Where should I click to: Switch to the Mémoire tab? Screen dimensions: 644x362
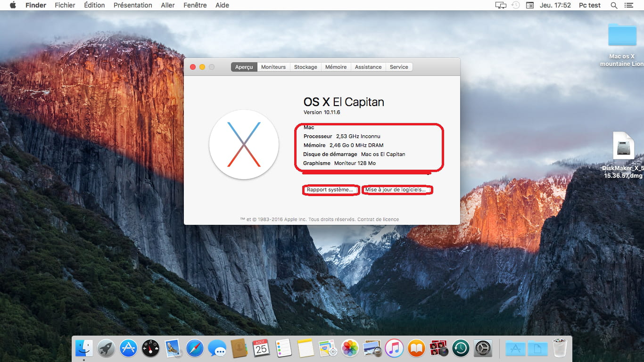336,67
